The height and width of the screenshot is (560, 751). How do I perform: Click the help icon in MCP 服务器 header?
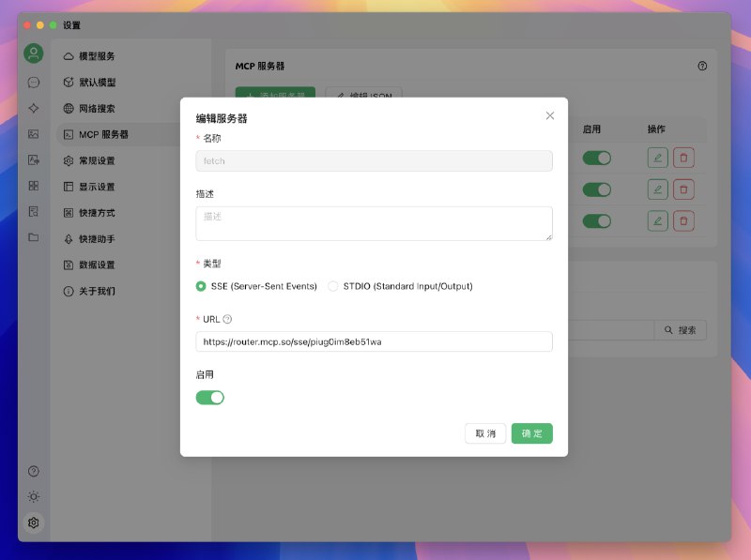(x=702, y=66)
